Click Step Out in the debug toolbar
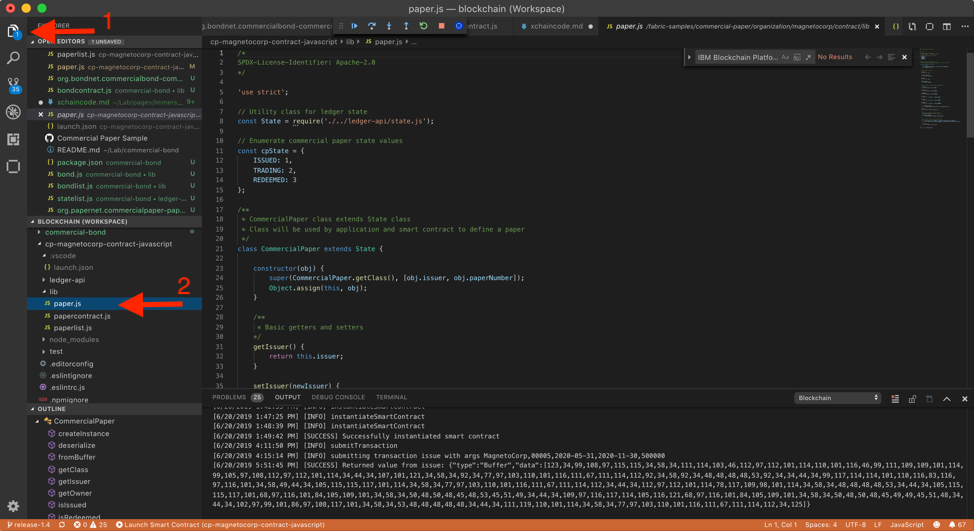The width and height of the screenshot is (974, 531). click(406, 26)
